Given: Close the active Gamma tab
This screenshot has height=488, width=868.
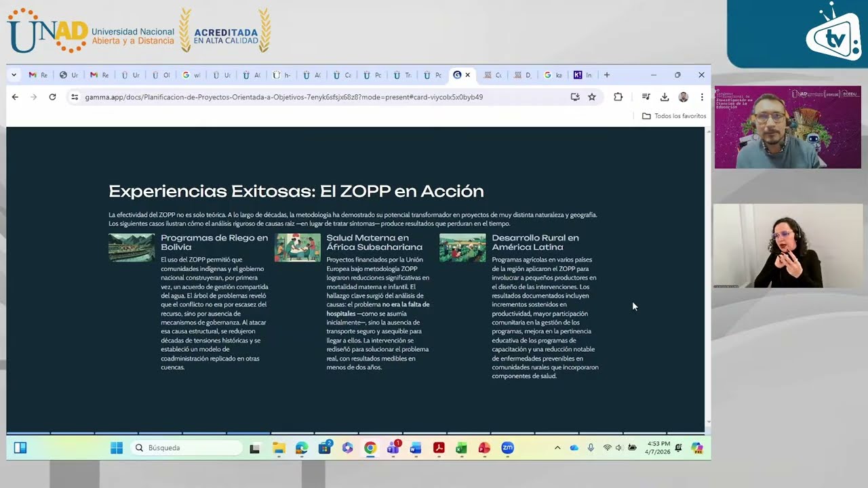Looking at the screenshot, I should pos(467,75).
